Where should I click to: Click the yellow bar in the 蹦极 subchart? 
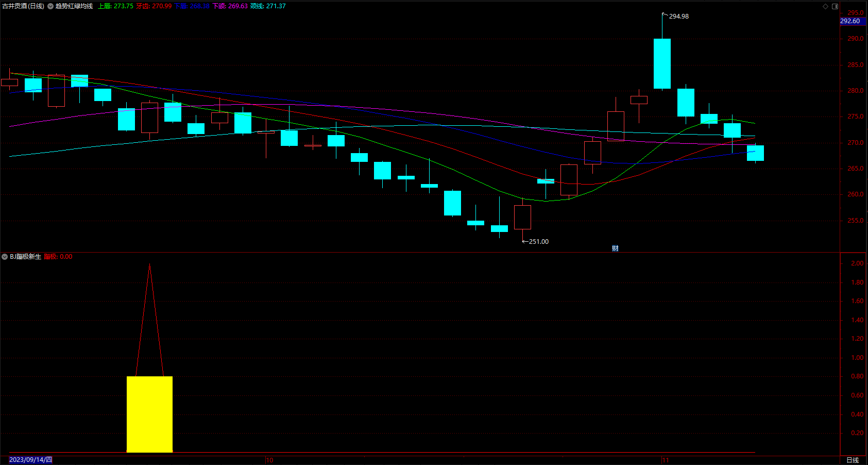pyautogui.click(x=149, y=414)
